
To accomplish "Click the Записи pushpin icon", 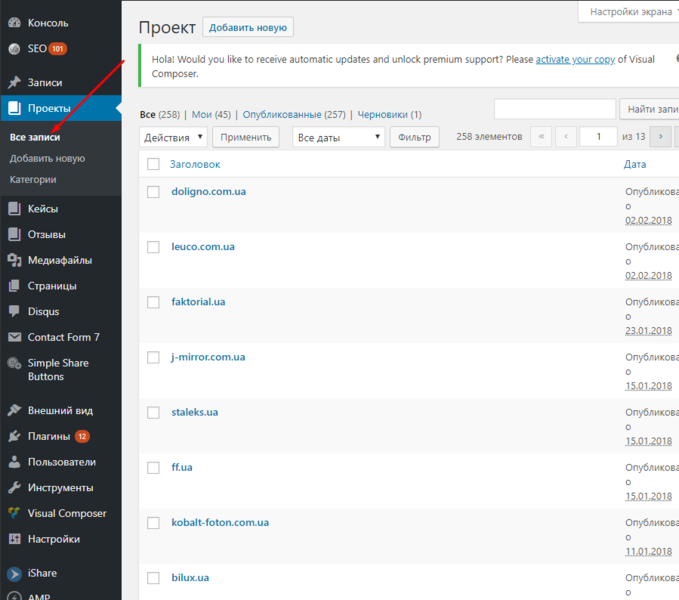I will pyautogui.click(x=14, y=82).
